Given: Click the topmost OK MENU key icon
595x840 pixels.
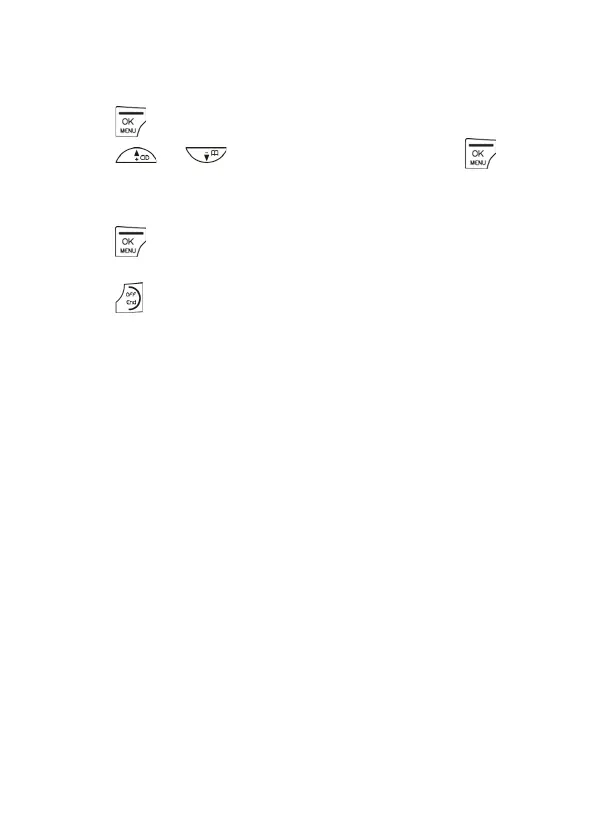Looking at the screenshot, I should click(131, 122).
